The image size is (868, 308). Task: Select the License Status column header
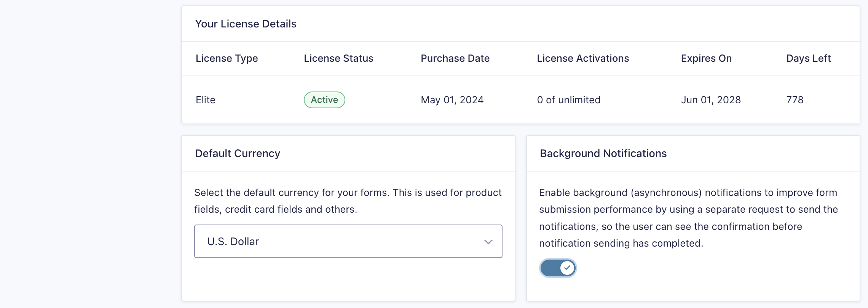pyautogui.click(x=338, y=58)
